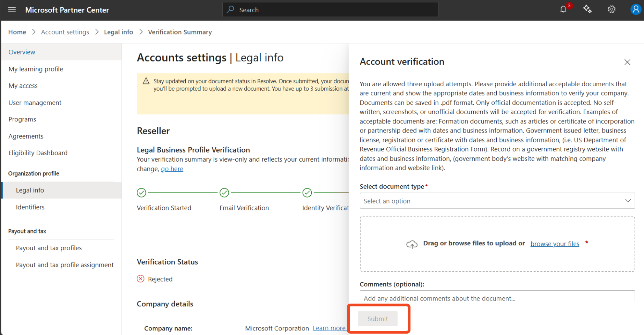Click the warning triangle in banner
Image resolution: width=644 pixels, height=335 pixels.
146,81
